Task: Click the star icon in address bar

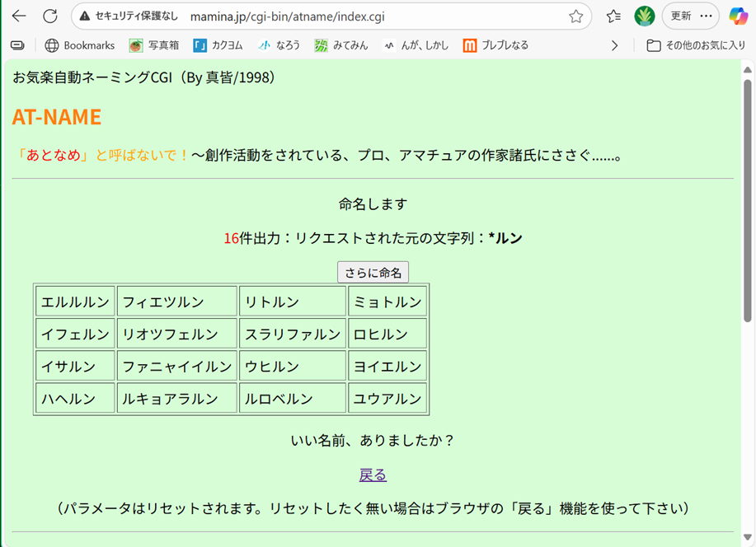Action: click(x=575, y=16)
